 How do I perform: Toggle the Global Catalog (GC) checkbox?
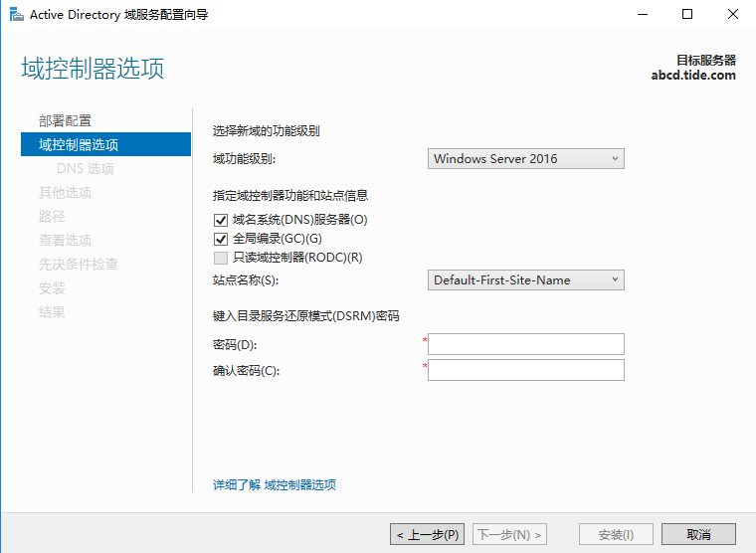click(x=221, y=239)
